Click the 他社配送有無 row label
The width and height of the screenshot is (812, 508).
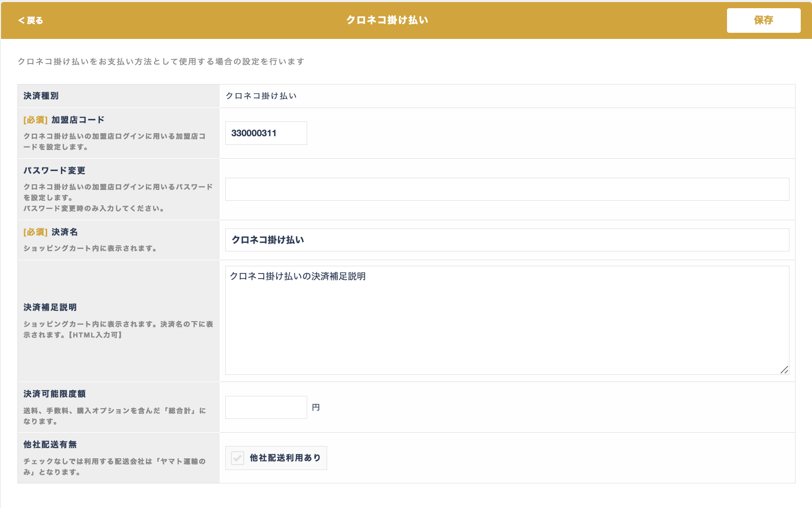[x=50, y=444]
